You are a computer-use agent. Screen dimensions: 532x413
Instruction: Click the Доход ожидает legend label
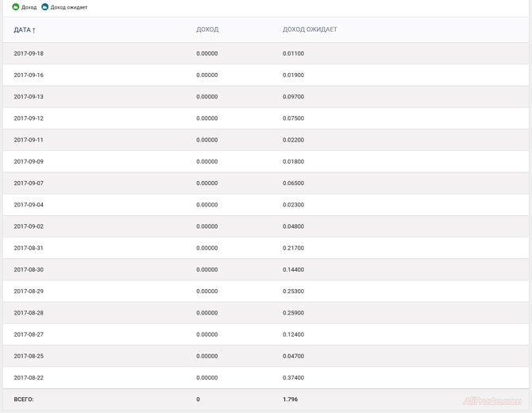69,7
